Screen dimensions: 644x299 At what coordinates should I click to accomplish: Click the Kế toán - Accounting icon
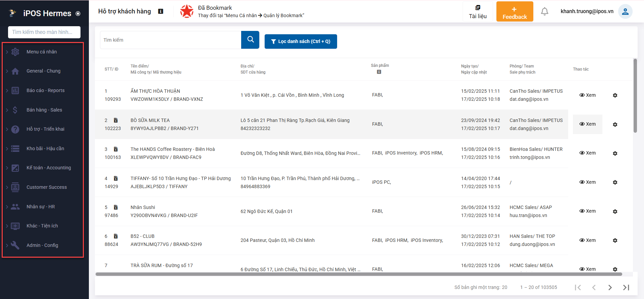point(15,168)
